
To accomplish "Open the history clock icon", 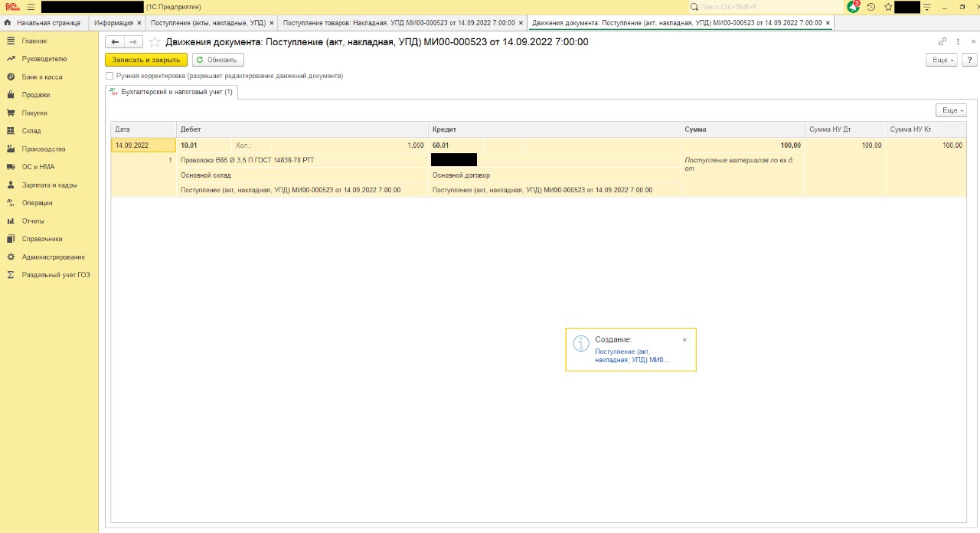I will point(871,6).
